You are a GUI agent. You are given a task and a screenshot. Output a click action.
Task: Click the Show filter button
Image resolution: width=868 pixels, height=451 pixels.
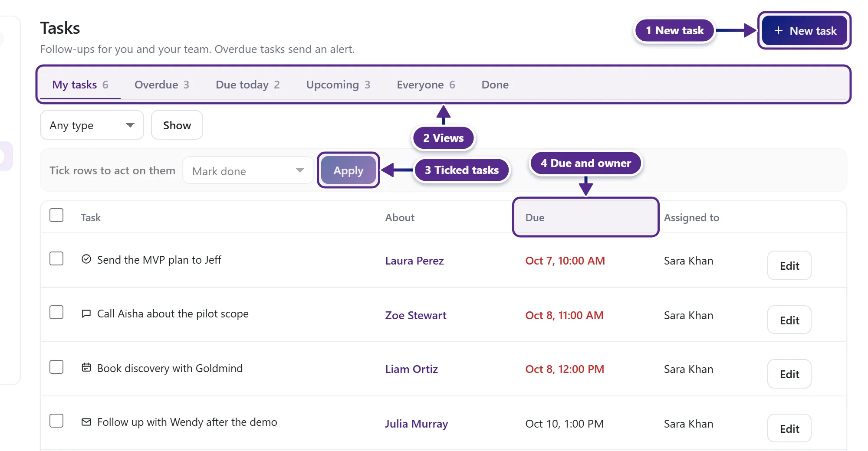point(177,125)
